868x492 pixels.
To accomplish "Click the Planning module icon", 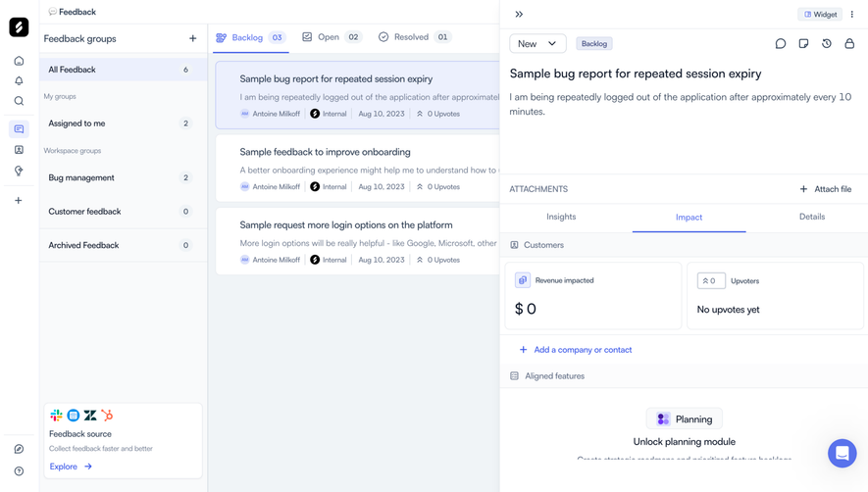I will [663, 418].
